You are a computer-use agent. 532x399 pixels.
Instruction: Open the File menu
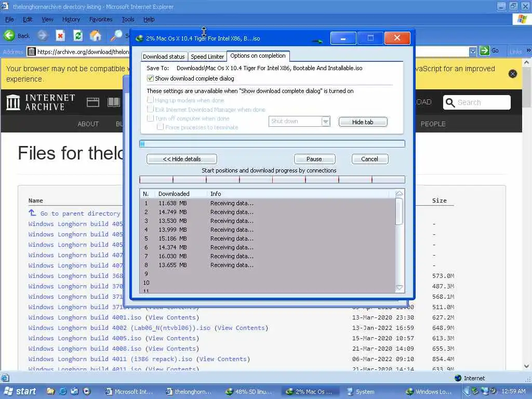click(9, 19)
